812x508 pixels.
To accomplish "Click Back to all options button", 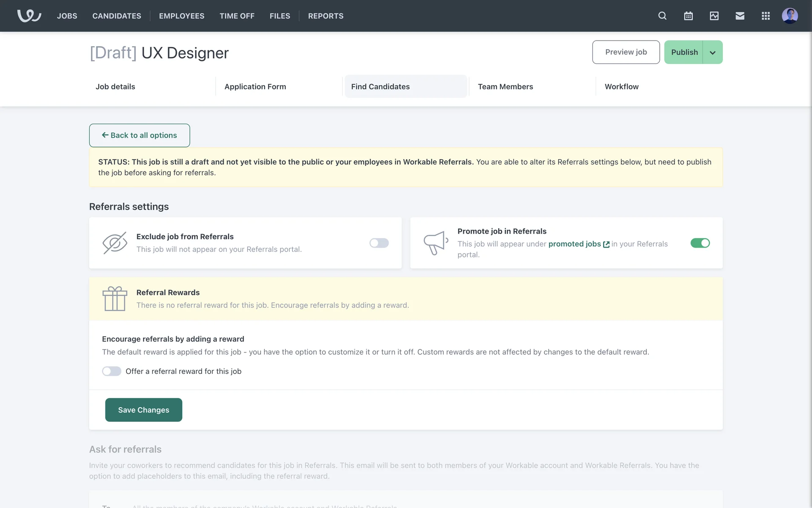I will click(x=139, y=135).
